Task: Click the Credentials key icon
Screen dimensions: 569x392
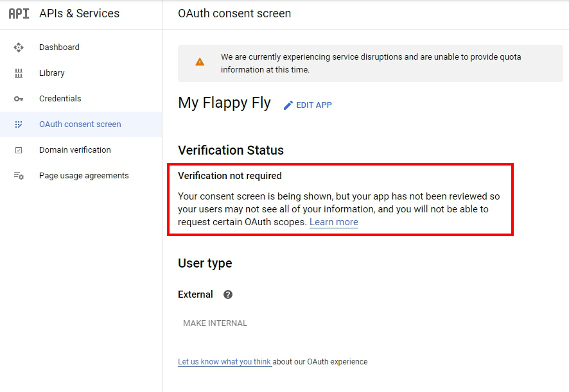Action: 19,99
